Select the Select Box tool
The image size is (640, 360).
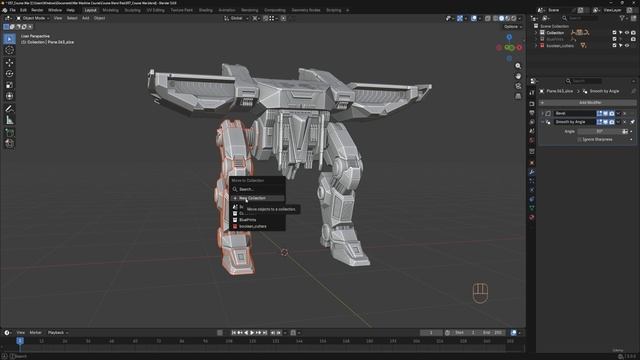[9, 39]
